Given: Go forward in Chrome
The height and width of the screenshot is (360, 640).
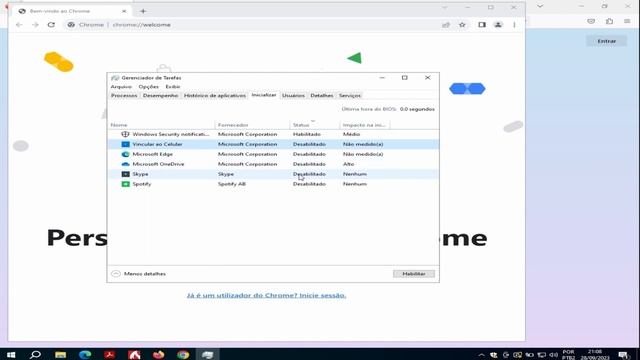Looking at the screenshot, I should click(x=35, y=24).
